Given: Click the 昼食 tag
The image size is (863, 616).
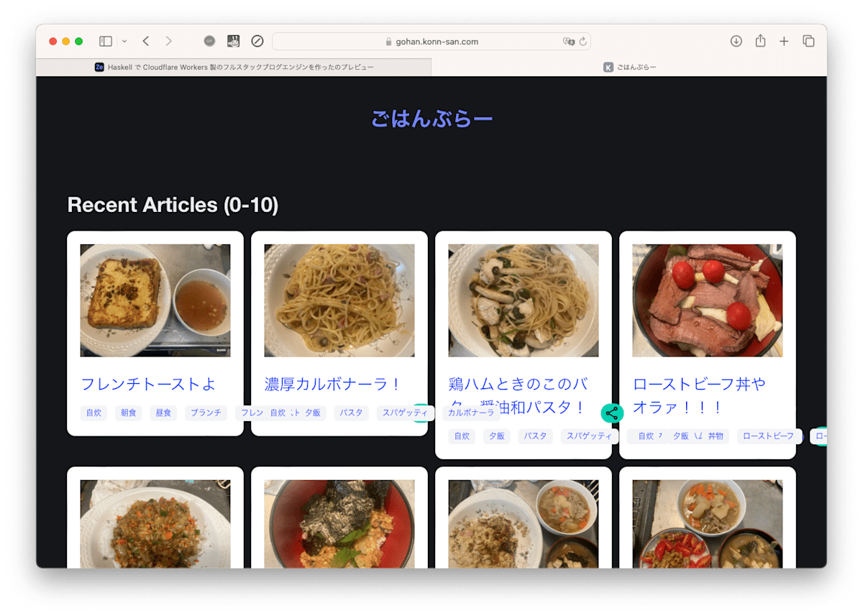Looking at the screenshot, I should 163,413.
